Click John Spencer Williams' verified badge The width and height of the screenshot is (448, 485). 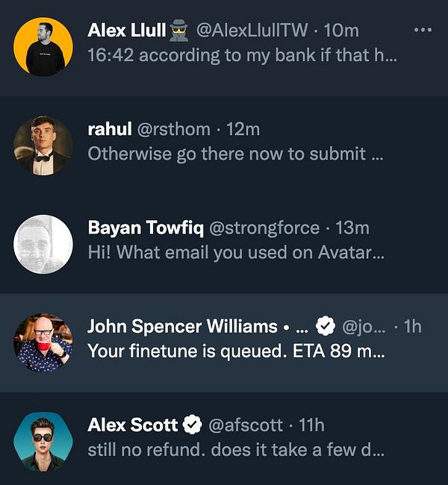pos(324,327)
